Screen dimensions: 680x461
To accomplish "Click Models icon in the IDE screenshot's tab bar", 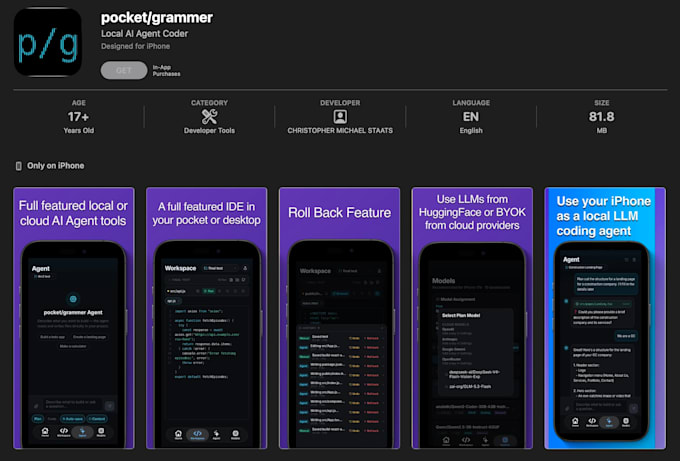I will coord(235,434).
